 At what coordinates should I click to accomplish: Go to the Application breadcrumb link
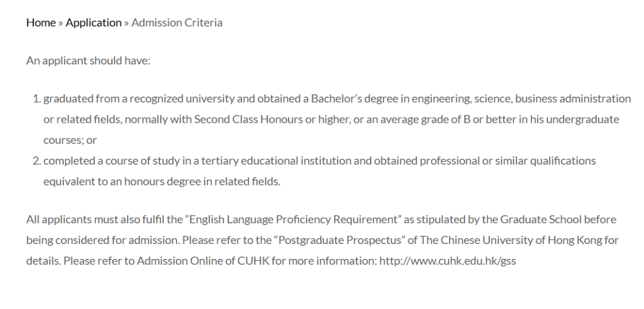coord(94,23)
